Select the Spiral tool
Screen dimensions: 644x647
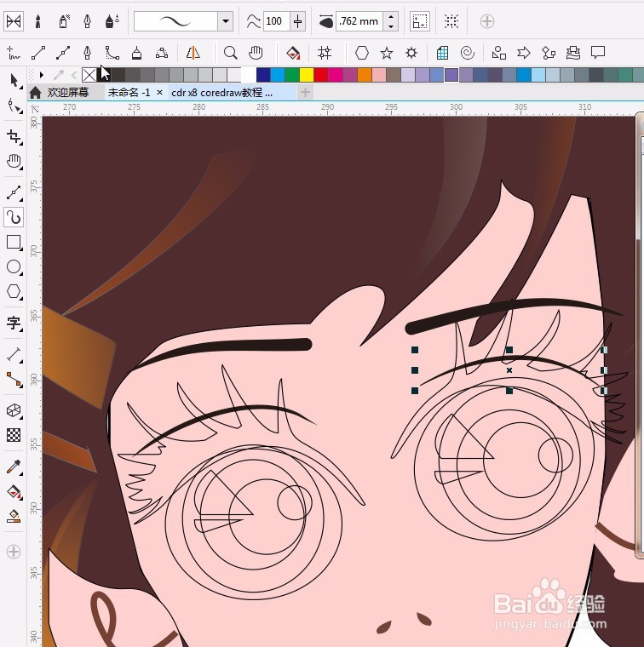468,53
